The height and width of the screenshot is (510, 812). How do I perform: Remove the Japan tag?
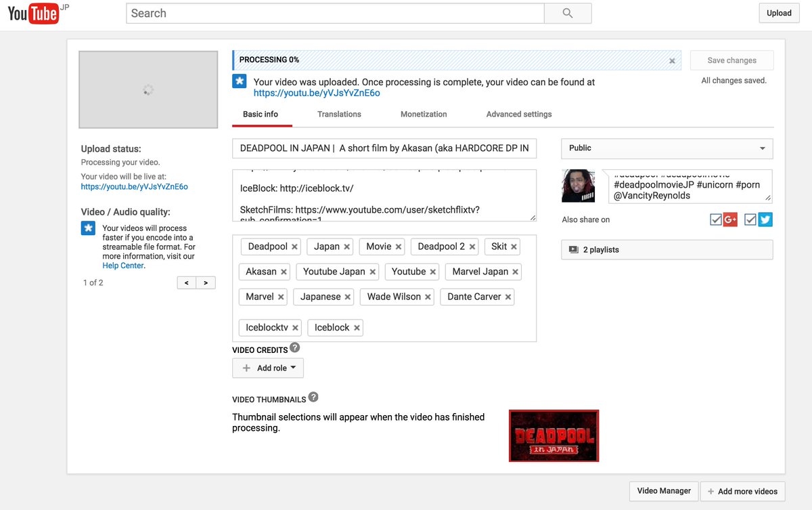pos(347,247)
